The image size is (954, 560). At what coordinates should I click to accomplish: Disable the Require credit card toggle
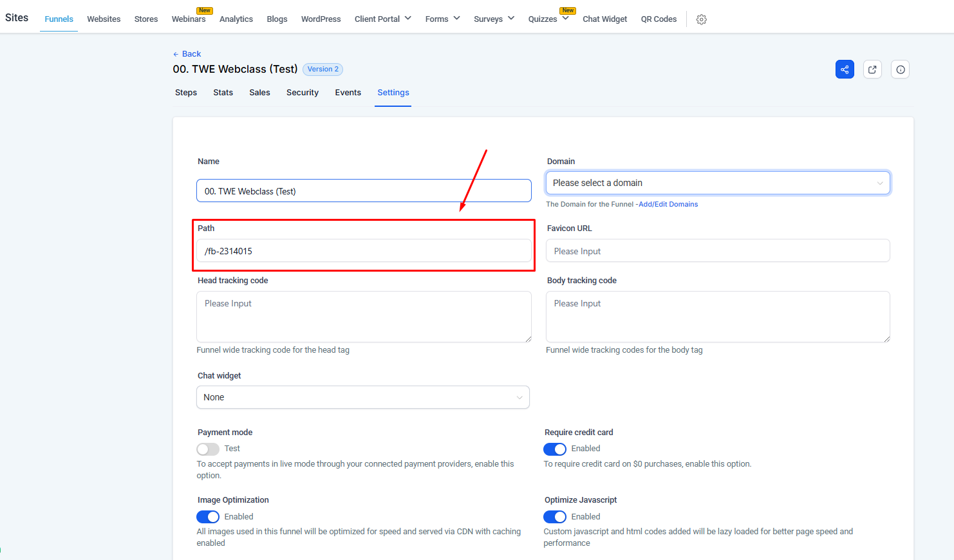pos(555,449)
